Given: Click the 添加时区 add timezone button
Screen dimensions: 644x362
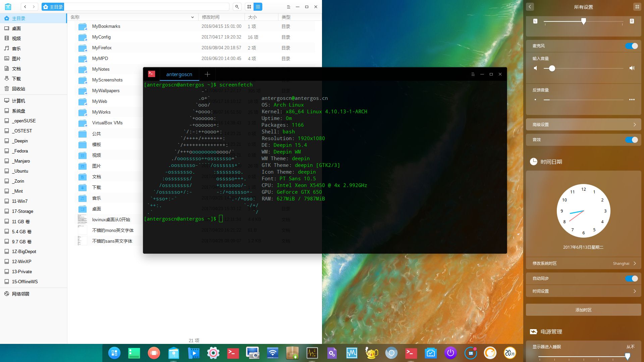Looking at the screenshot, I should [584, 310].
